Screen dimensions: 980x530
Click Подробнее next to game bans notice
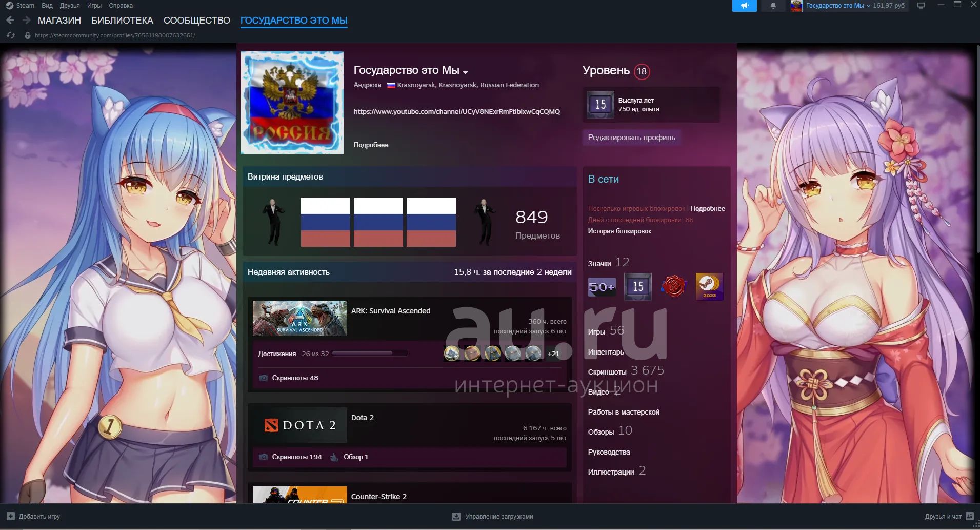coord(708,208)
